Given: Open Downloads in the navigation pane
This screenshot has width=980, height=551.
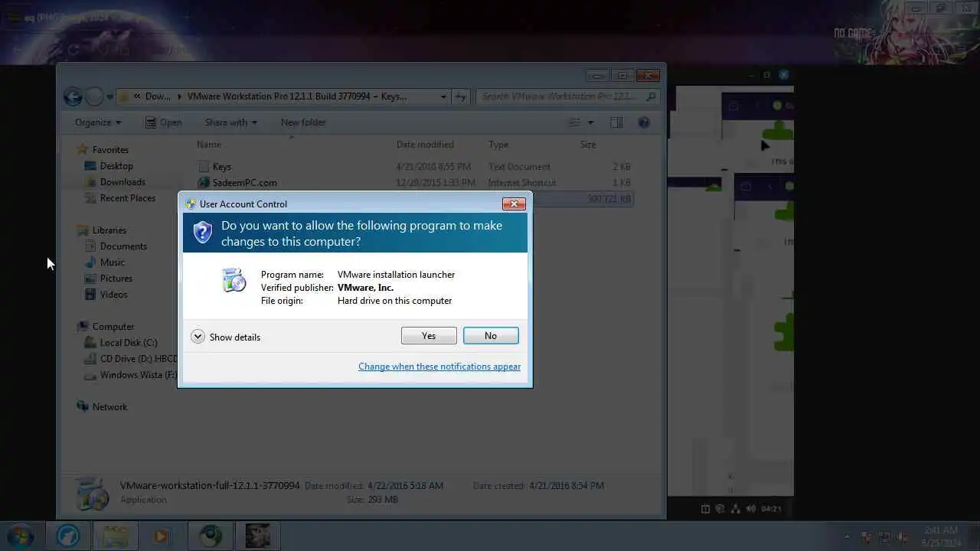Looking at the screenshot, I should coord(122,182).
